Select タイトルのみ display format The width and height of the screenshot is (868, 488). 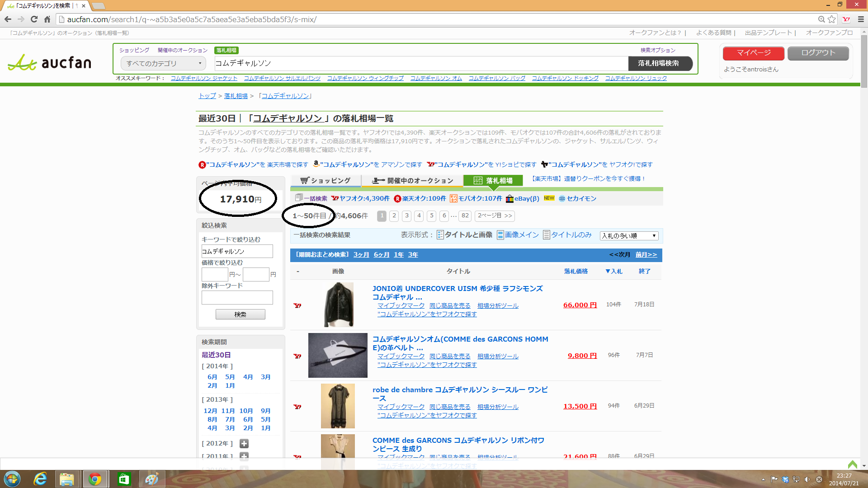[x=567, y=235]
